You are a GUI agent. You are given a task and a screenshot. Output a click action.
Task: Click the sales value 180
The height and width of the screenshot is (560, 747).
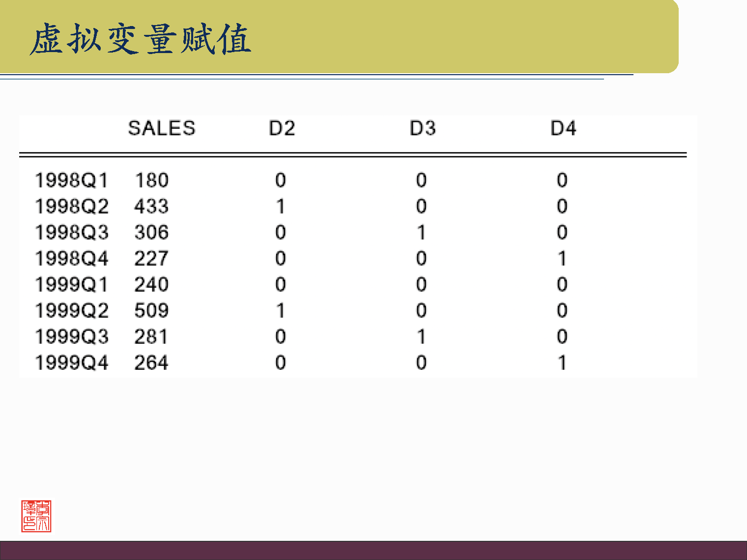coord(152,180)
